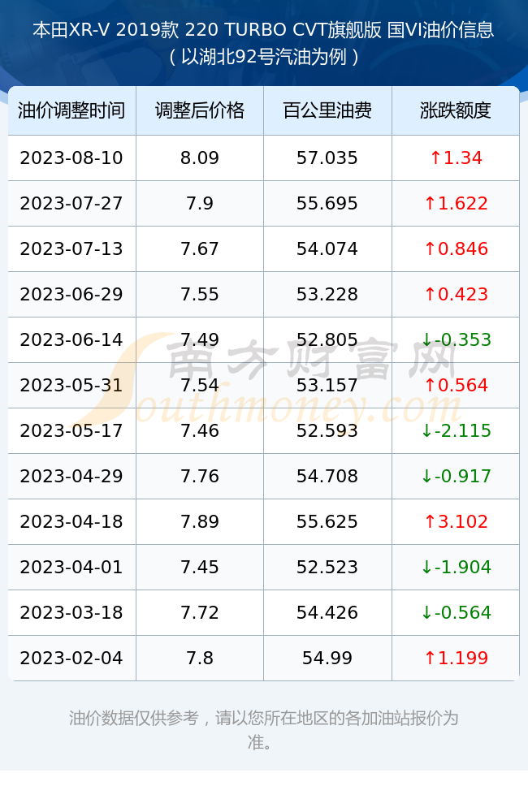Select the 涨跌额度 column header
Screen dimensions: 528x812
pos(456,110)
